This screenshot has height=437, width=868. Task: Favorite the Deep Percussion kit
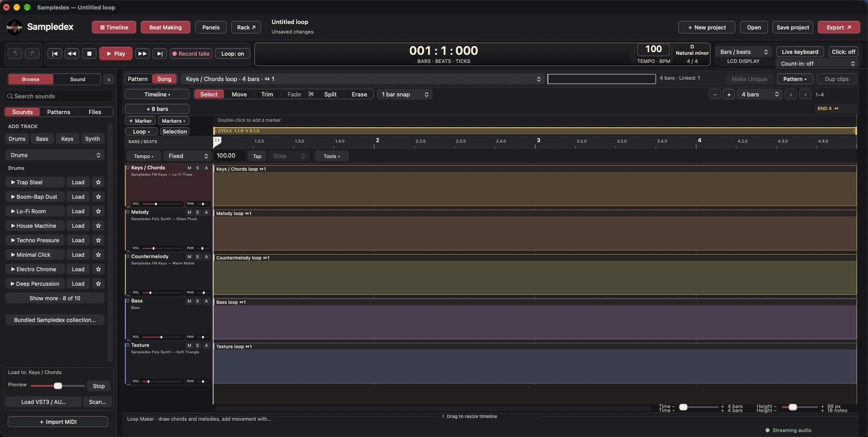pyautogui.click(x=98, y=283)
